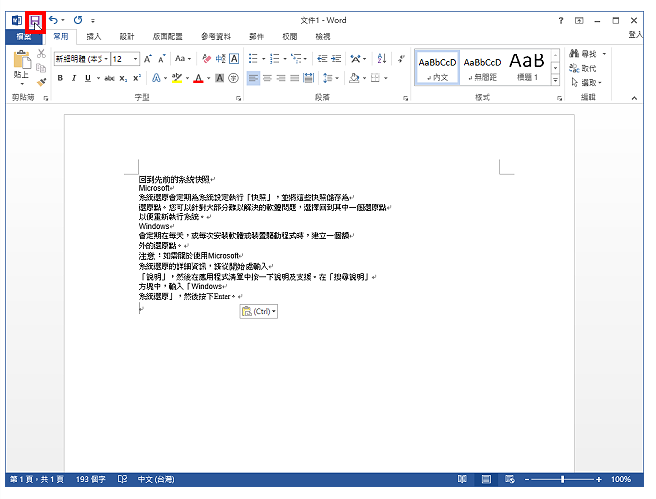Show or hide paragraph marks
The width and height of the screenshot is (656, 499).
tap(401, 59)
